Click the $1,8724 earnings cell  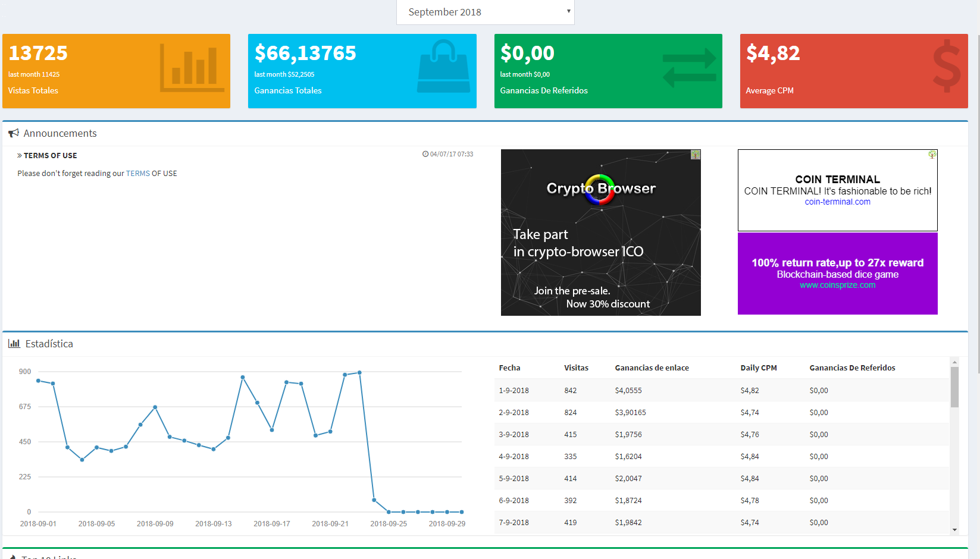coord(628,501)
